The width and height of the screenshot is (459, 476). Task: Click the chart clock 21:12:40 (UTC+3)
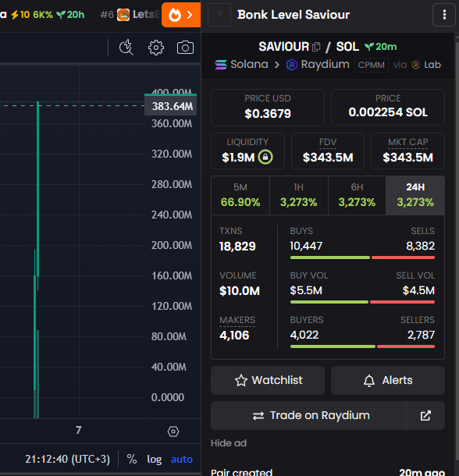[67, 459]
